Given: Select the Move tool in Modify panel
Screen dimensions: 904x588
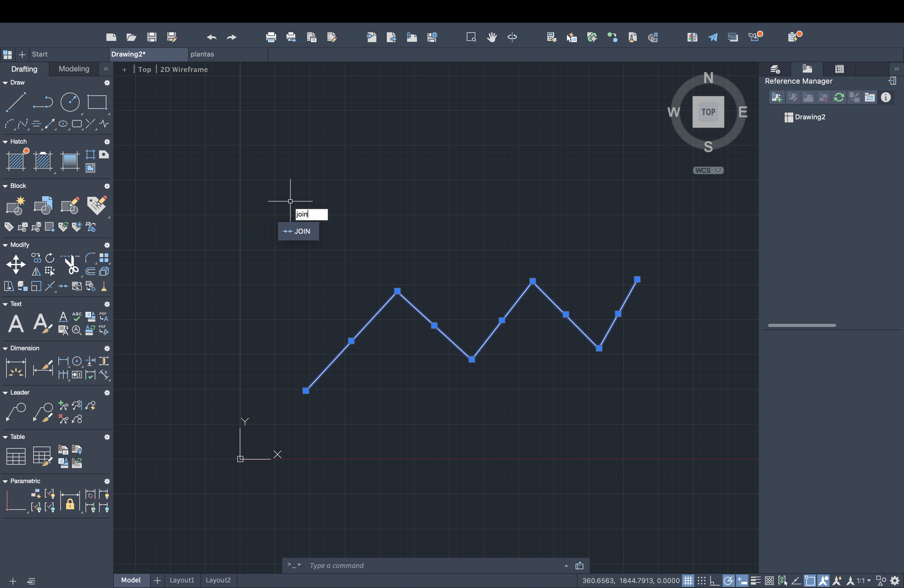Looking at the screenshot, I should 16,265.
